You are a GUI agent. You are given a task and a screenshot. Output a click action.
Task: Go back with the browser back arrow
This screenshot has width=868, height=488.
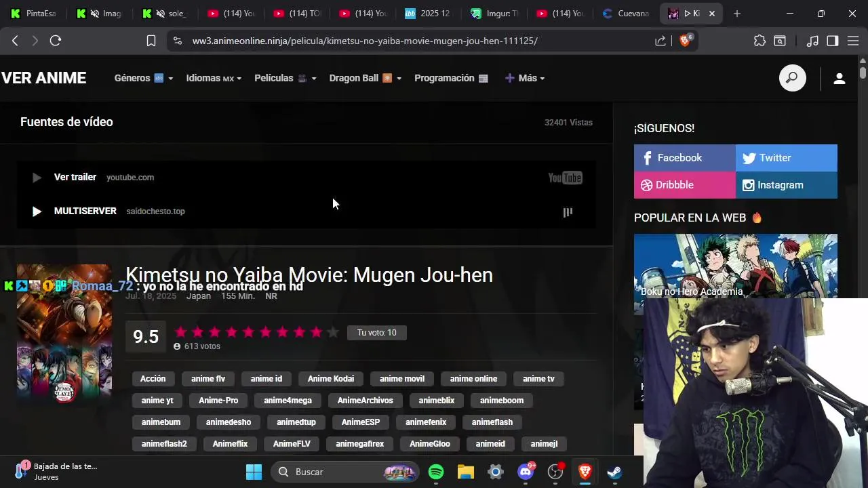click(15, 41)
